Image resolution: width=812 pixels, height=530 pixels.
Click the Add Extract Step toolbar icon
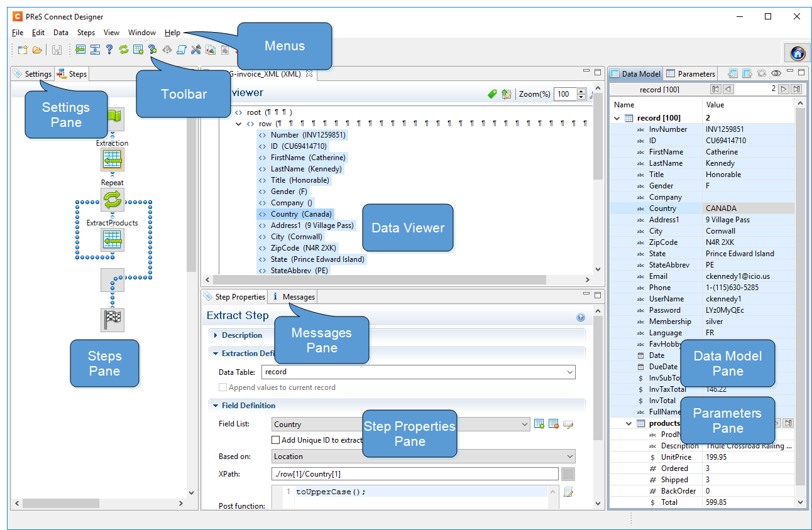click(80, 50)
